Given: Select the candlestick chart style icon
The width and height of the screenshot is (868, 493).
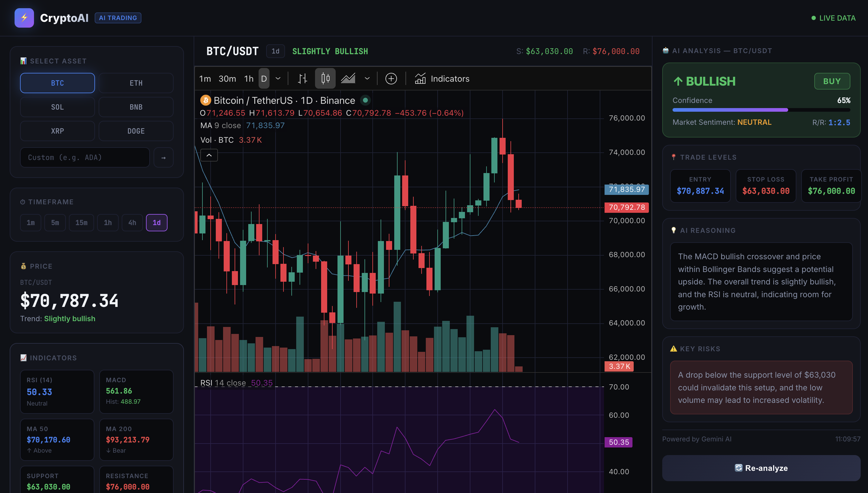Looking at the screenshot, I should click(x=325, y=78).
